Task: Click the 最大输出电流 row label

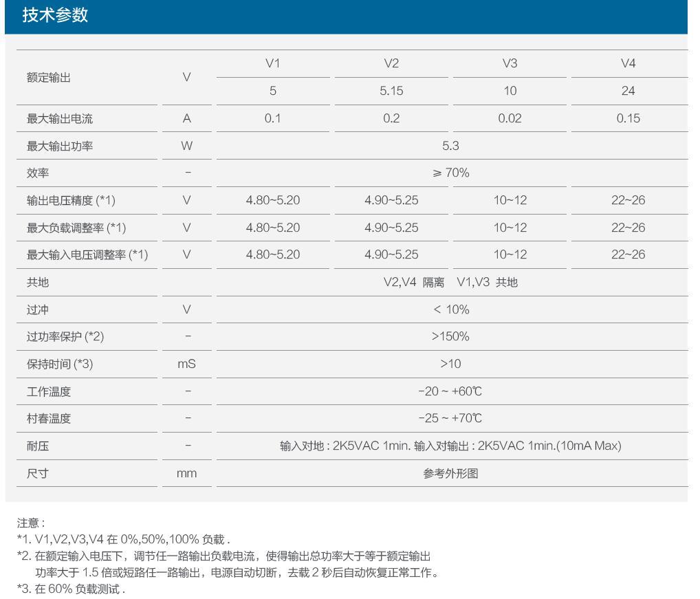Action: pos(60,119)
